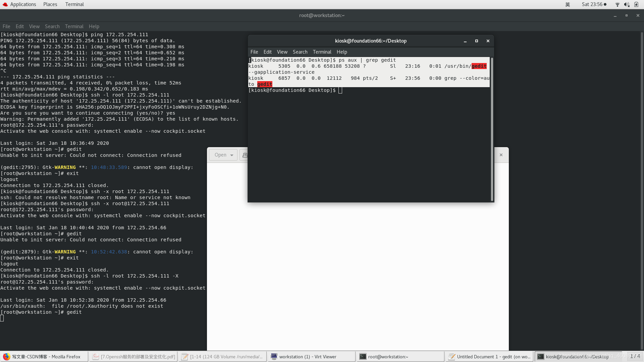Open Search menu in root@workstation terminal
Image resolution: width=644 pixels, height=362 pixels.
pyautogui.click(x=52, y=26)
